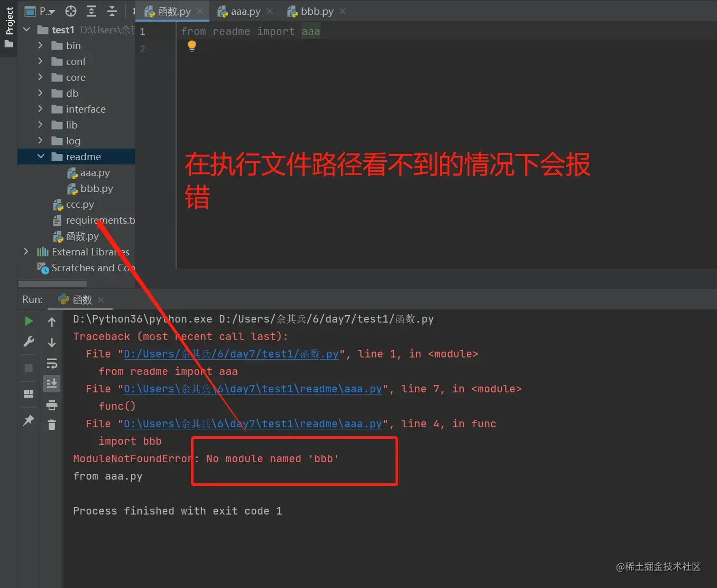Collapse the test1 project root
Screen dimensions: 717x588
[x=27, y=30]
